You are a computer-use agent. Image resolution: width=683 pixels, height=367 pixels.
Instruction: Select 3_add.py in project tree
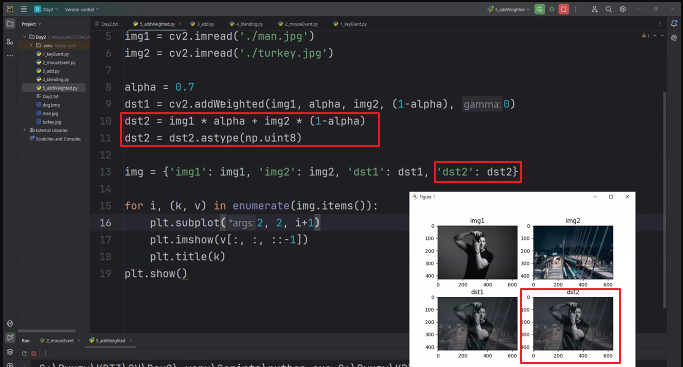(x=48, y=71)
